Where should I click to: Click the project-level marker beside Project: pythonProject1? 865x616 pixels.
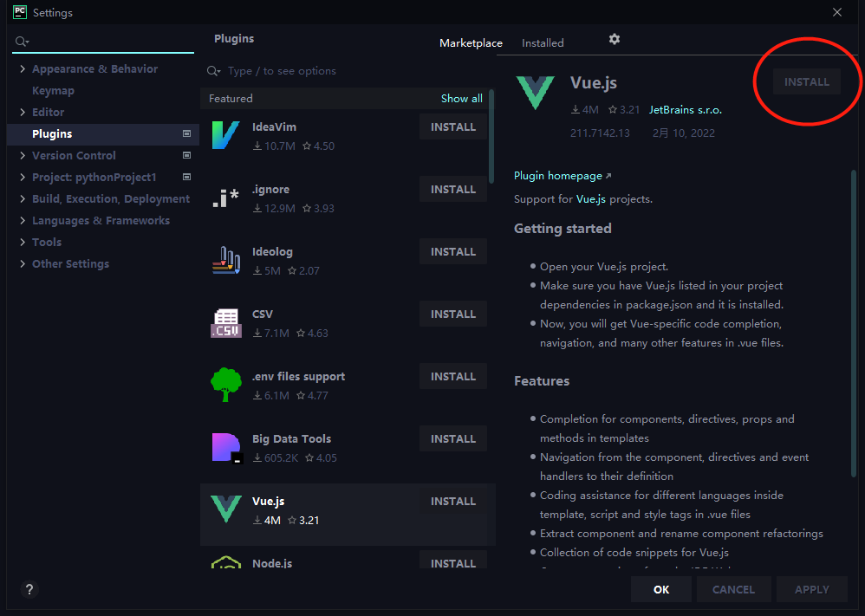click(x=186, y=177)
